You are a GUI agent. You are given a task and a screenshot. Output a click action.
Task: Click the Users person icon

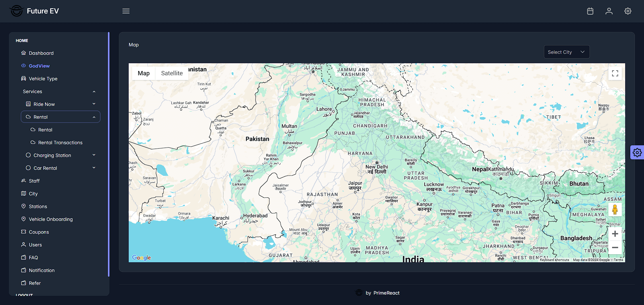coord(24,244)
